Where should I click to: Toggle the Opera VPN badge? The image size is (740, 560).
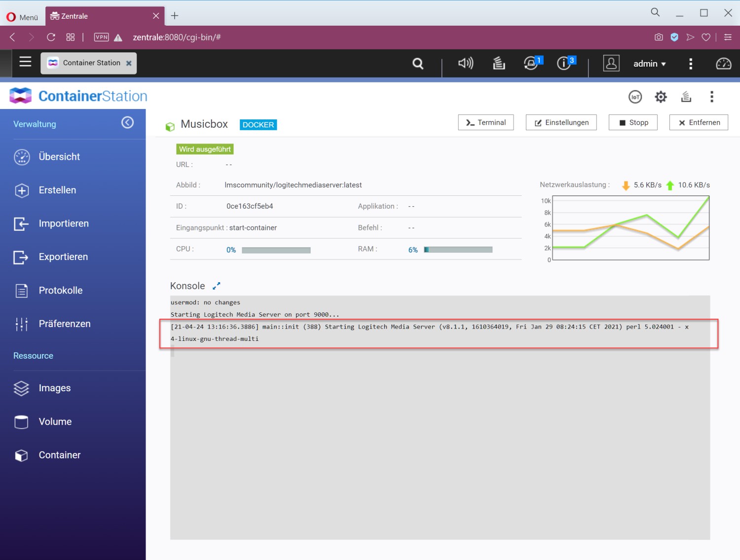(102, 37)
